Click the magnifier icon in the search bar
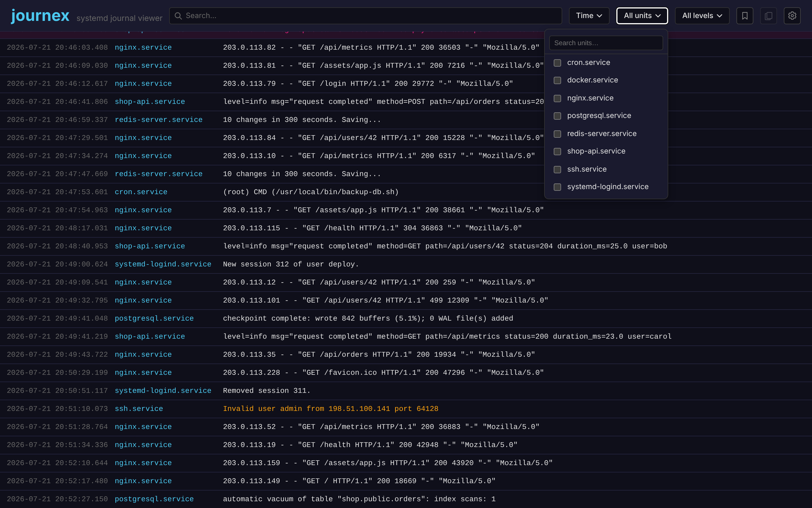The image size is (812, 508). [178, 16]
